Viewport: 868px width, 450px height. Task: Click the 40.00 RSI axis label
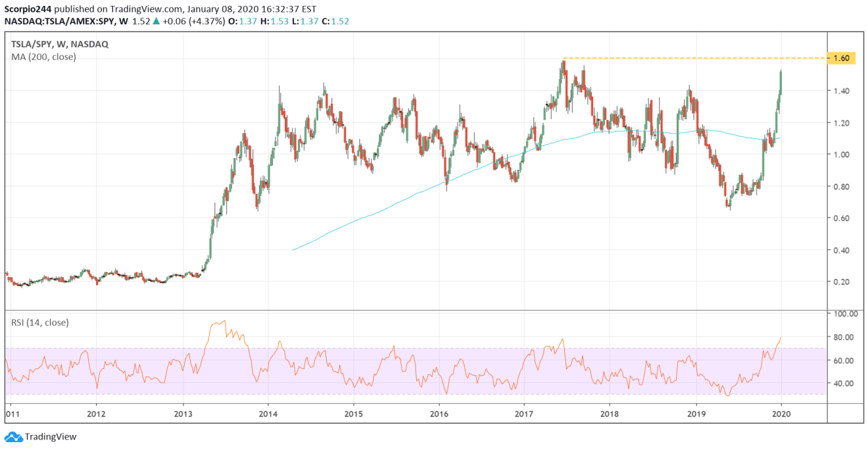point(844,384)
